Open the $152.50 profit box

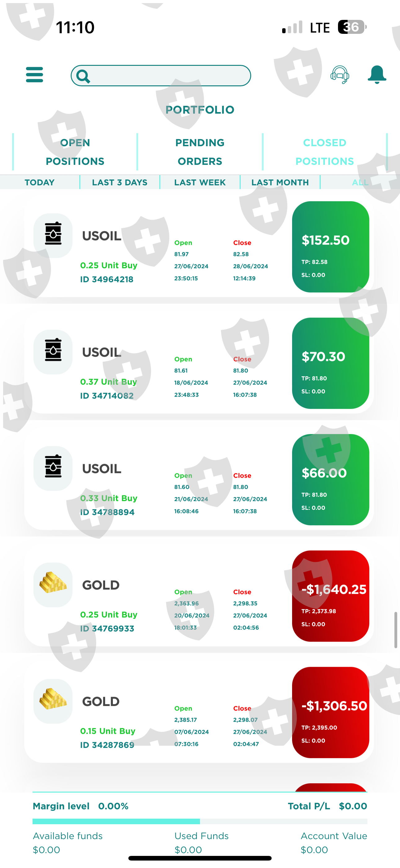point(330,247)
